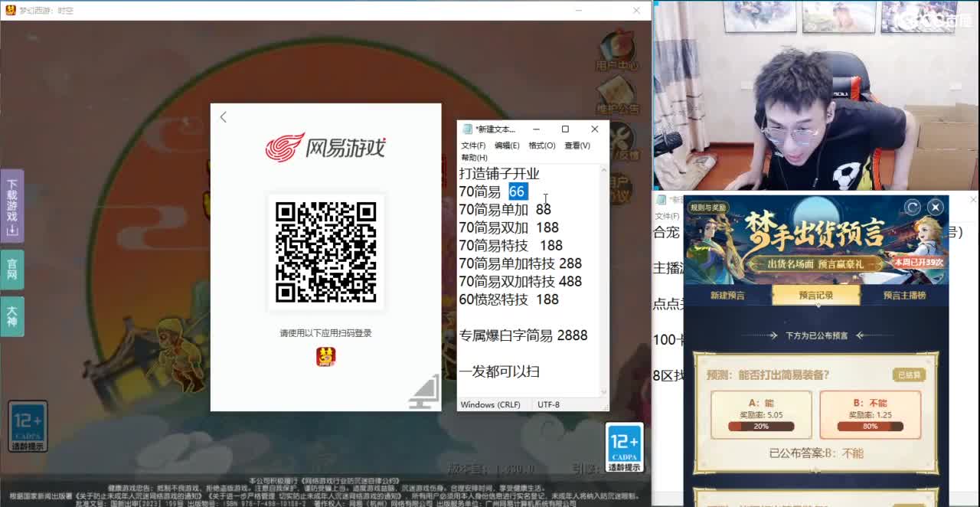Click the line 一发都可以扫

tap(499, 371)
